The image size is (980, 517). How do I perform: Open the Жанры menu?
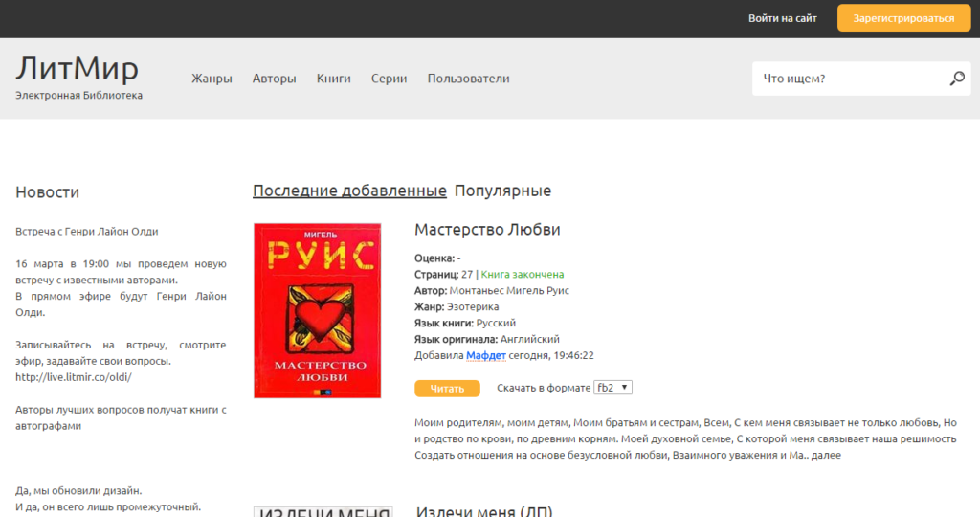(212, 79)
